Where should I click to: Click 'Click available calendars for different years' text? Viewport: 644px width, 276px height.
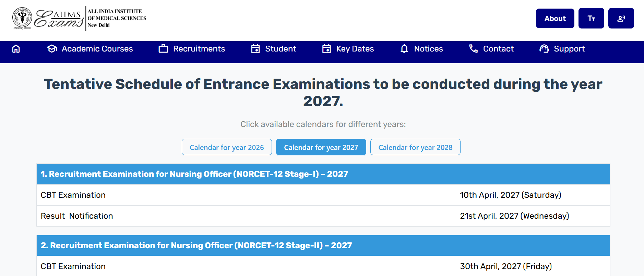(323, 124)
